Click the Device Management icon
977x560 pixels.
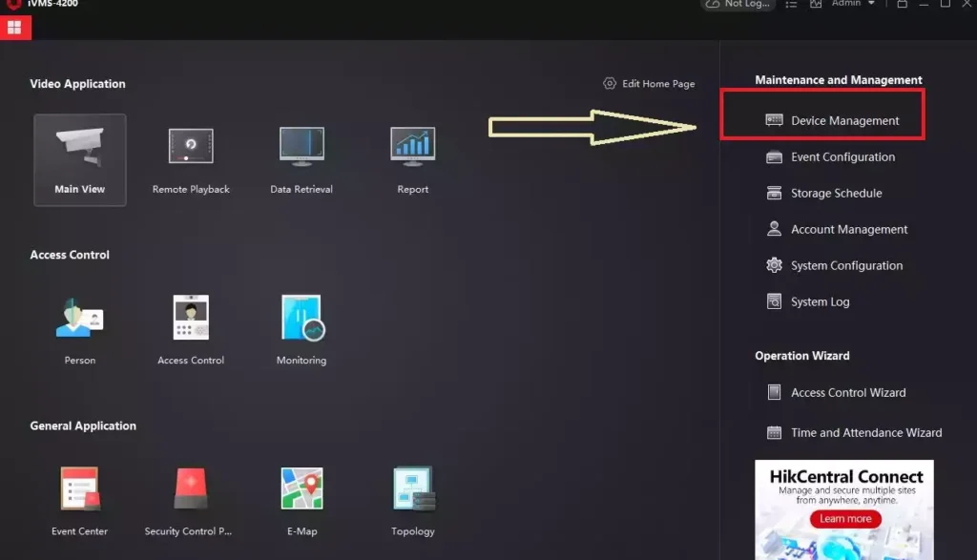point(774,120)
